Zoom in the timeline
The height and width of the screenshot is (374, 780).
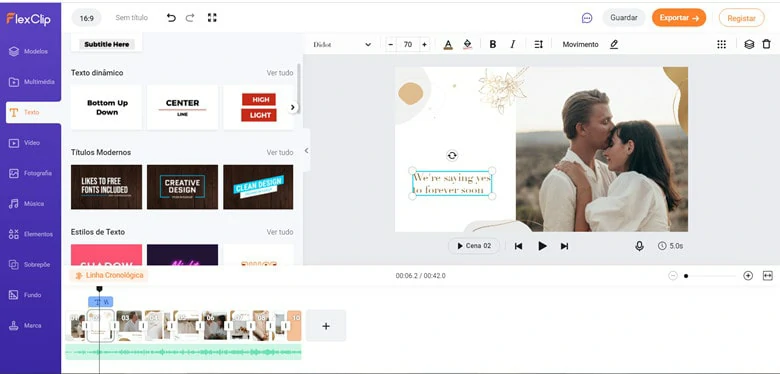click(748, 276)
